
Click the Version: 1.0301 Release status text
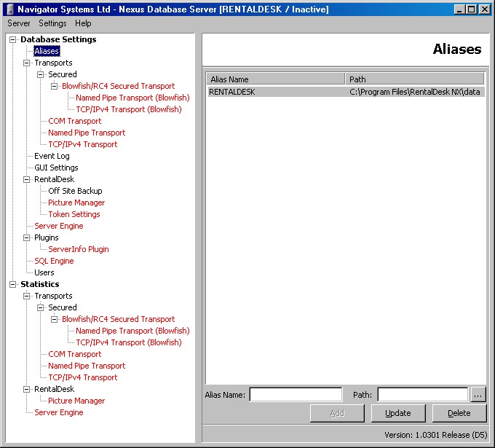coord(435,436)
